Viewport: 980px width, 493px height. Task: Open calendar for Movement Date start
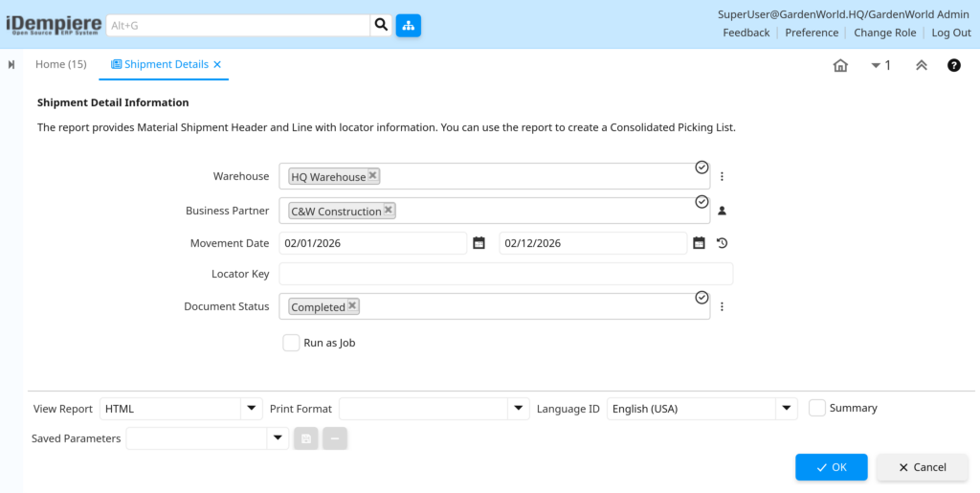479,243
